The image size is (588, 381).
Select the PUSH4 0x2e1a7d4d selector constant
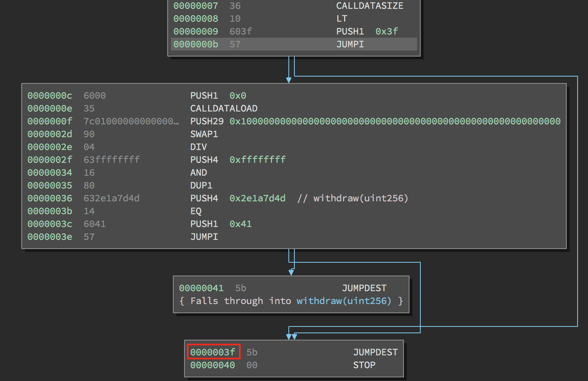(x=257, y=198)
